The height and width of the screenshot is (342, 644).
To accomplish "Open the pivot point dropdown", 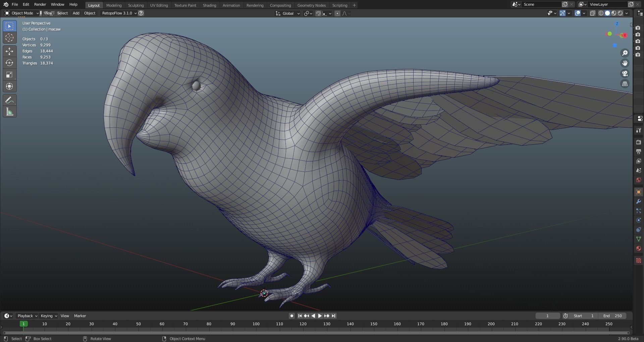I will coord(308,13).
